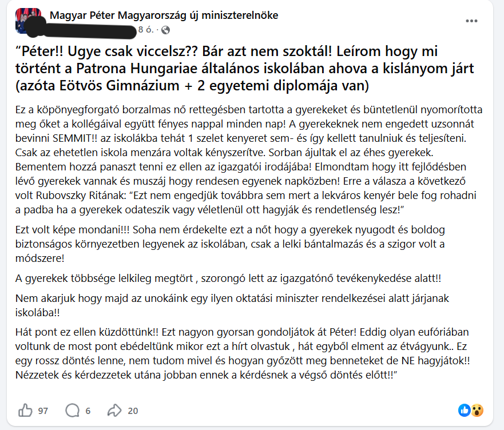
Task: Click the share count 20
Action: (x=133, y=411)
